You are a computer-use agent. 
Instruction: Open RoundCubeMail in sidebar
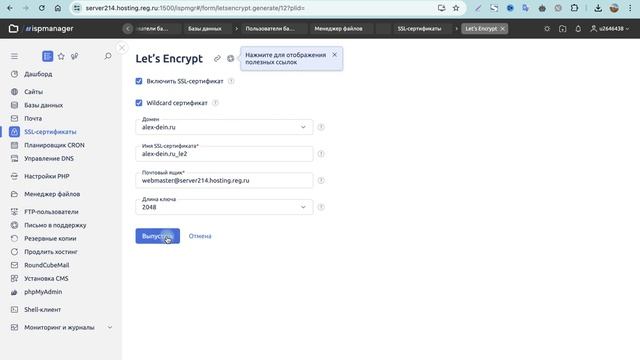(x=47, y=265)
